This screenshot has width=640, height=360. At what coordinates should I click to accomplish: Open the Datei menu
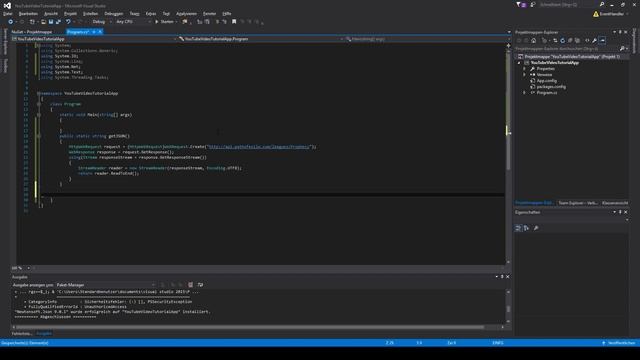click(x=7, y=13)
